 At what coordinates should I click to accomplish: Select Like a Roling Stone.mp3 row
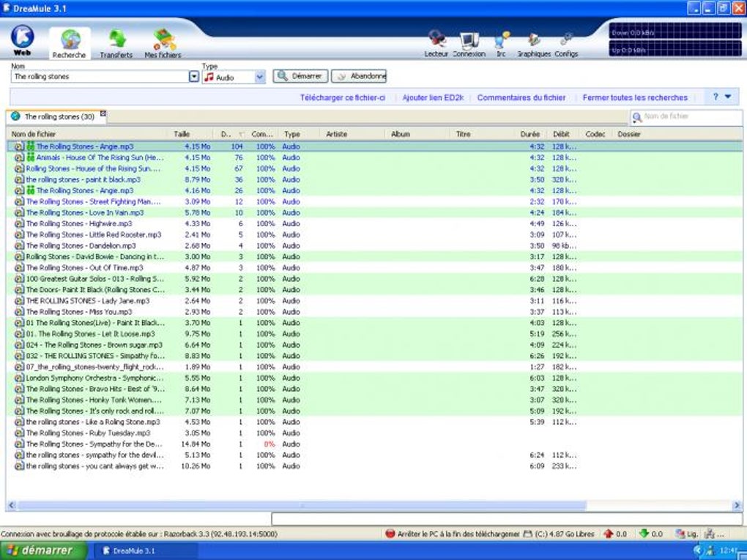point(374,422)
